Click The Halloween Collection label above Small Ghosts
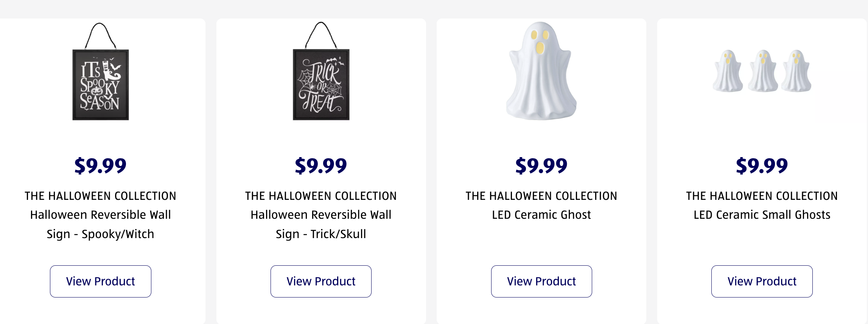Screen dimensions: 868x324 click(x=762, y=196)
